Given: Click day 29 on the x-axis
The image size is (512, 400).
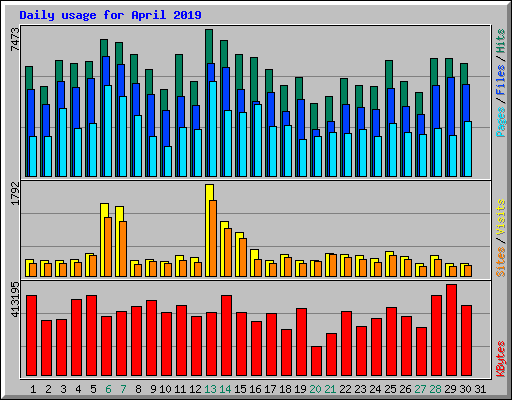Looking at the screenshot, I should [450, 389].
